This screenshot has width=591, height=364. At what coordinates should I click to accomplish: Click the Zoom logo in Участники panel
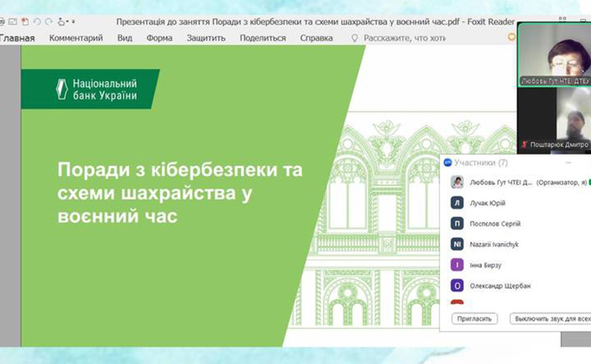click(447, 162)
